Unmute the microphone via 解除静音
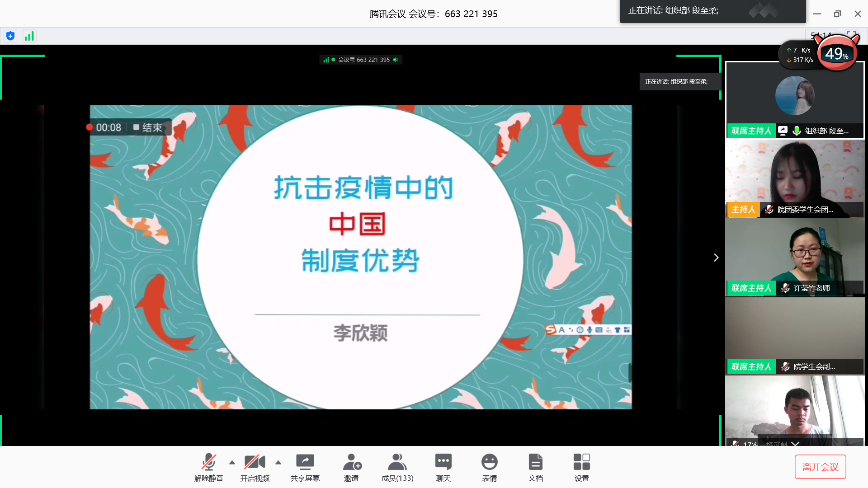Screen dimensions: 868x488 point(209,467)
